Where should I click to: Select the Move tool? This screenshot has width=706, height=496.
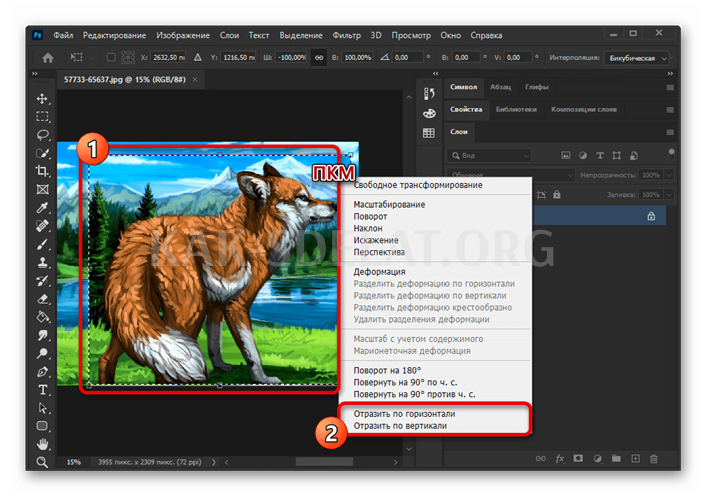point(42,99)
